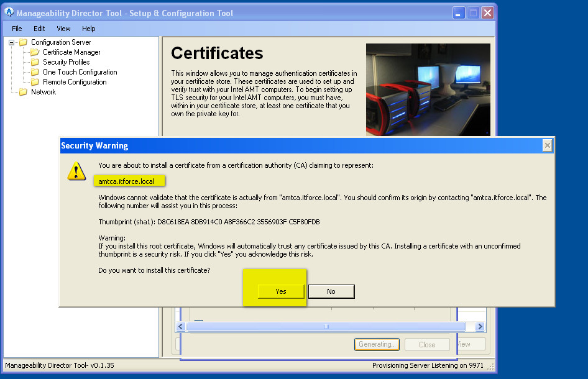Viewport: 588px width, 379px height.
Task: Click the greyed Close button
Action: tap(427, 344)
